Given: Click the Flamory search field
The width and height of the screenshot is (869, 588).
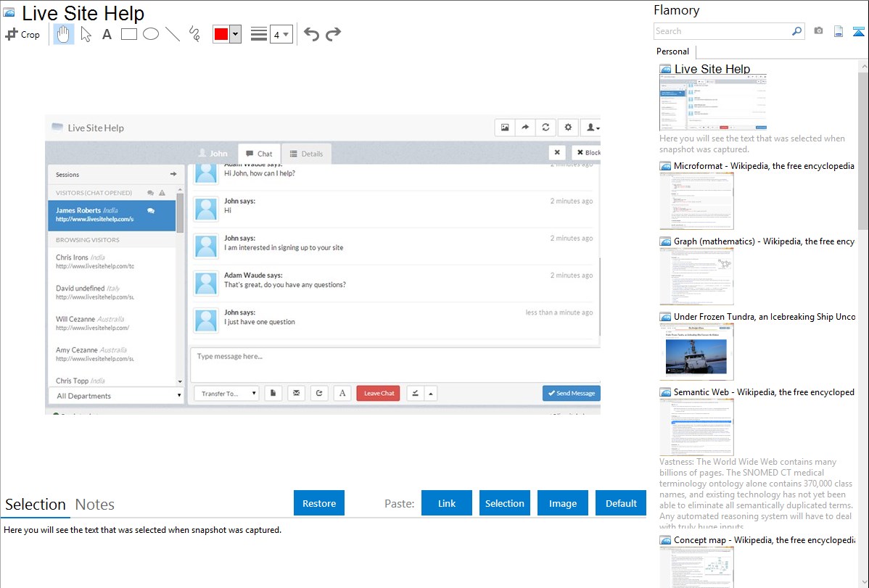Looking at the screenshot, I should 722,31.
